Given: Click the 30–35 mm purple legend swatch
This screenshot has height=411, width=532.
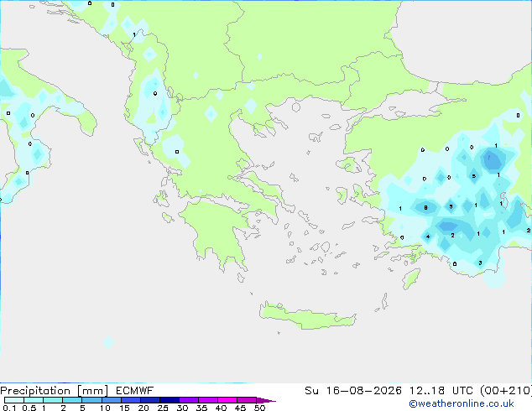Looking at the screenshot, I should [x=188, y=400].
